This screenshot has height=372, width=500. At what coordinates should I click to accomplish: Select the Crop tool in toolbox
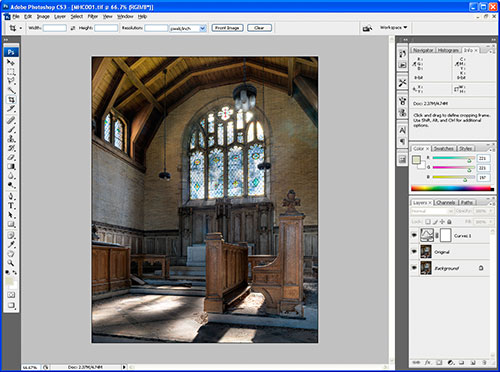coord(11,100)
